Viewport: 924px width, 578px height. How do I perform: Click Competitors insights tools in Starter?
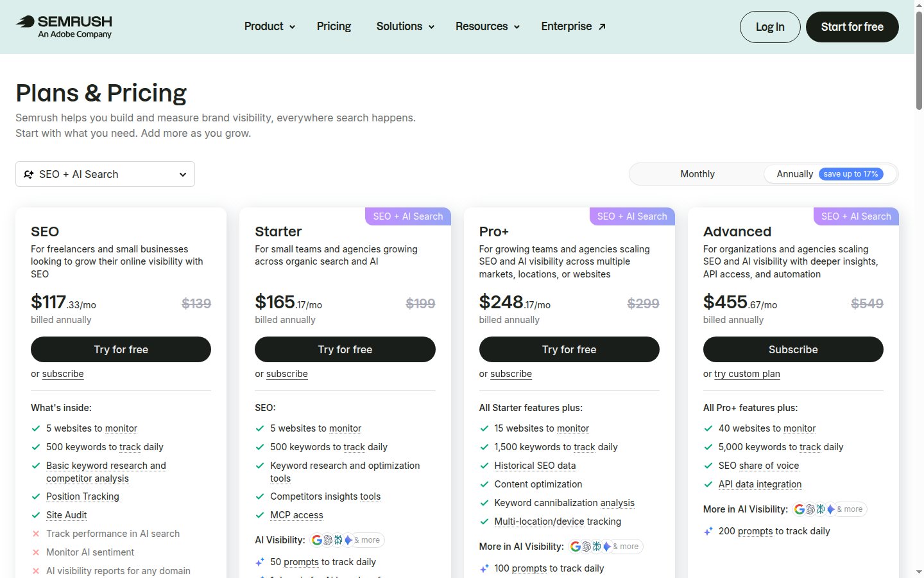point(325,496)
